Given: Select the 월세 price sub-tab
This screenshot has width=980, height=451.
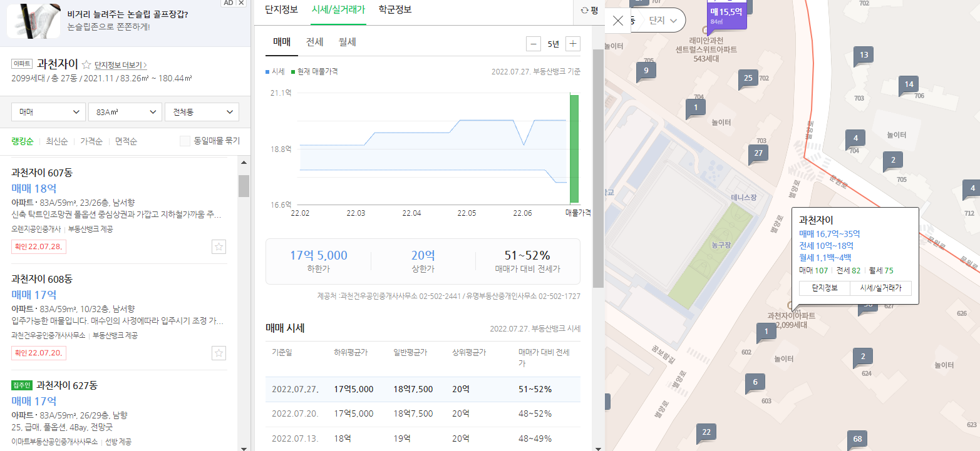Looking at the screenshot, I should (347, 43).
